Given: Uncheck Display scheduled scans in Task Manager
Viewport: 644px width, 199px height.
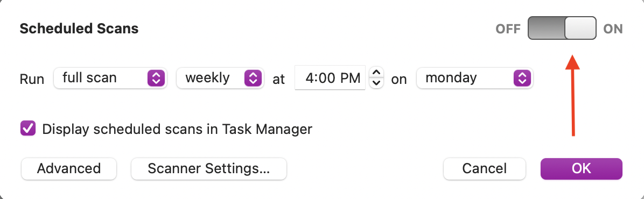Looking at the screenshot, I should click(28, 129).
